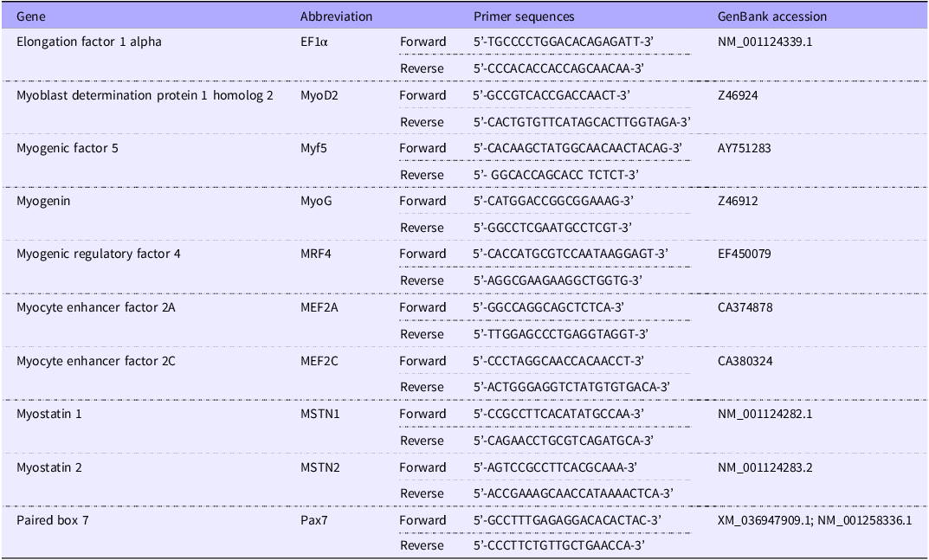Click the Abbreviation column header
The width and height of the screenshot is (929, 560).
(336, 16)
